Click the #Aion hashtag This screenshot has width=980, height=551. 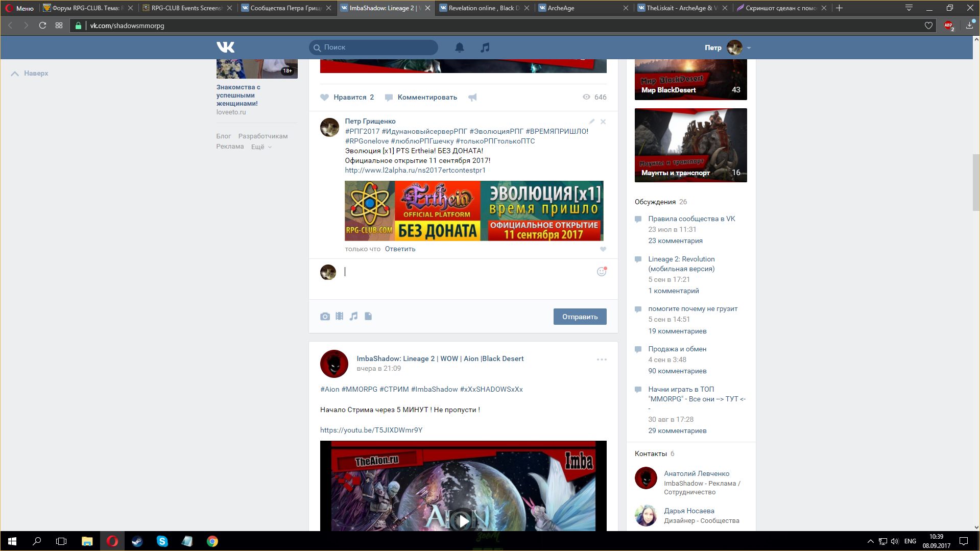[329, 389]
